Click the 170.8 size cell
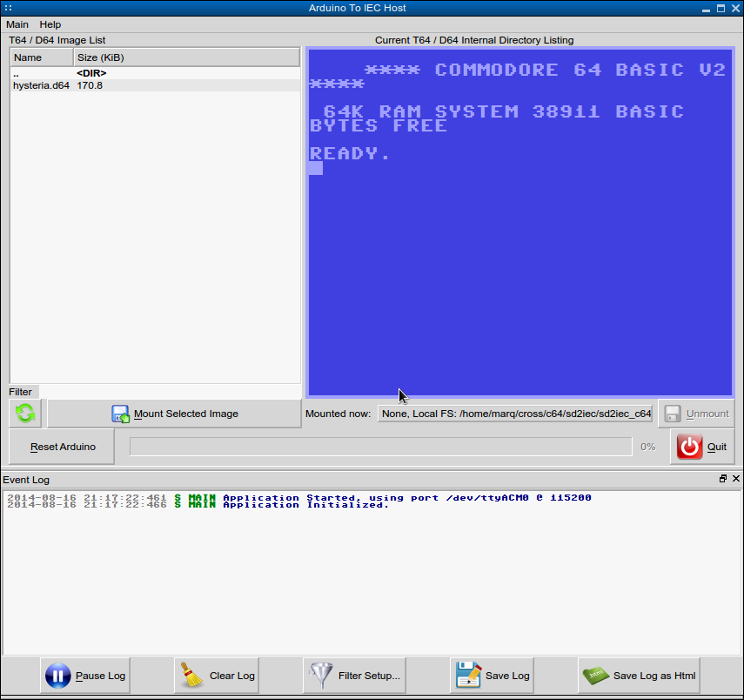The width and height of the screenshot is (744, 700). pos(90,85)
